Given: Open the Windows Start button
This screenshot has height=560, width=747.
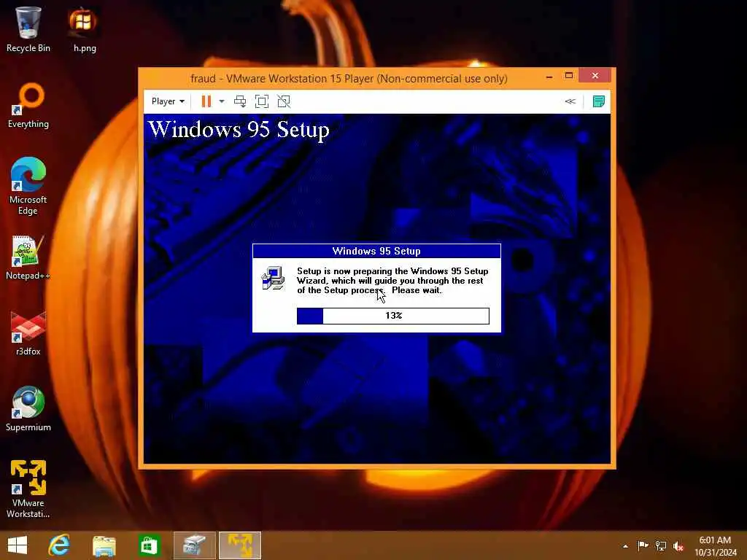Looking at the screenshot, I should click(18, 545).
